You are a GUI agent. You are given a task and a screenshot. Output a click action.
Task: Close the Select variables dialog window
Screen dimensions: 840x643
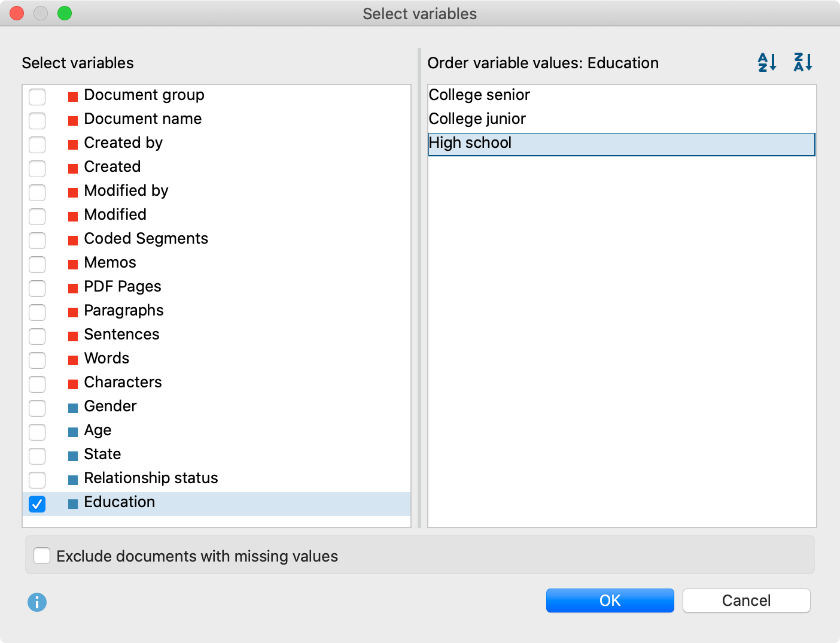(x=17, y=13)
